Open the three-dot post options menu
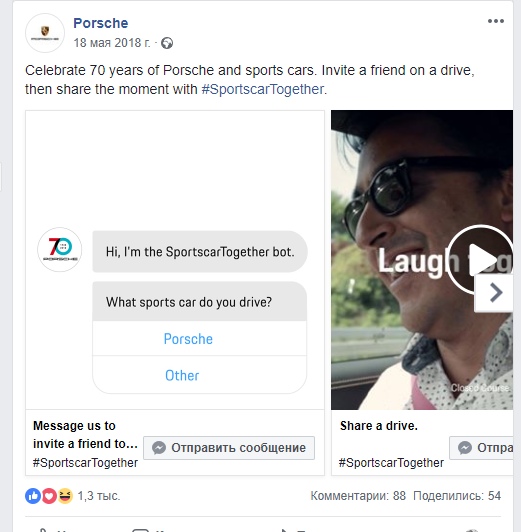521x532 pixels. (x=496, y=21)
